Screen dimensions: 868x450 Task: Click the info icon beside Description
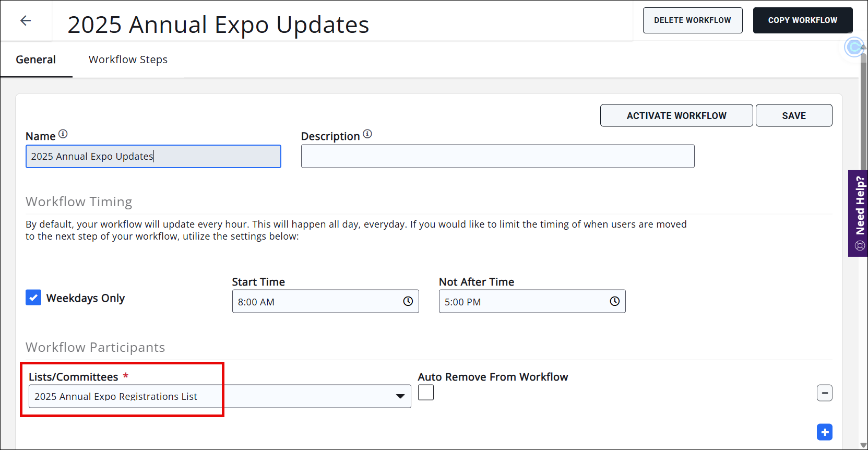click(367, 134)
